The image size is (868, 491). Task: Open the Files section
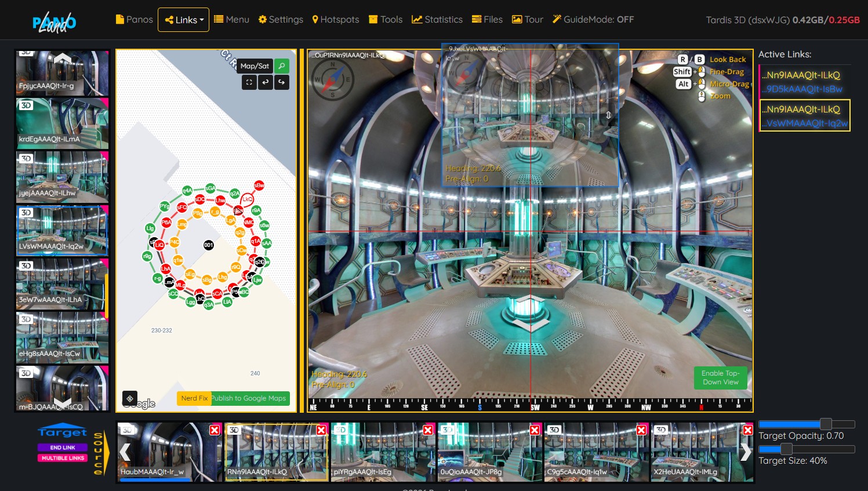pyautogui.click(x=487, y=20)
